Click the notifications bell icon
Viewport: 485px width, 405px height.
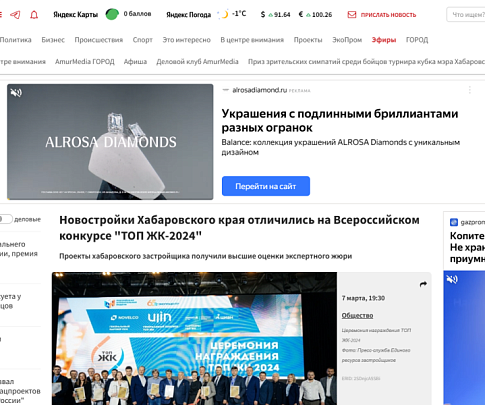[x=34, y=15]
